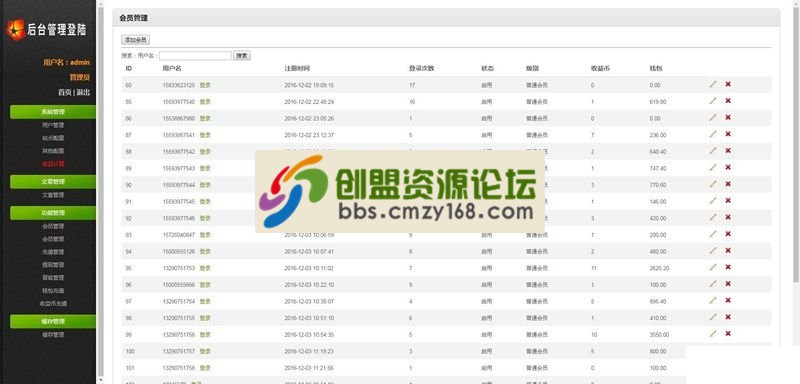Click the 注册时间 column header
Viewport: 800px width, 384px height.
(x=297, y=68)
